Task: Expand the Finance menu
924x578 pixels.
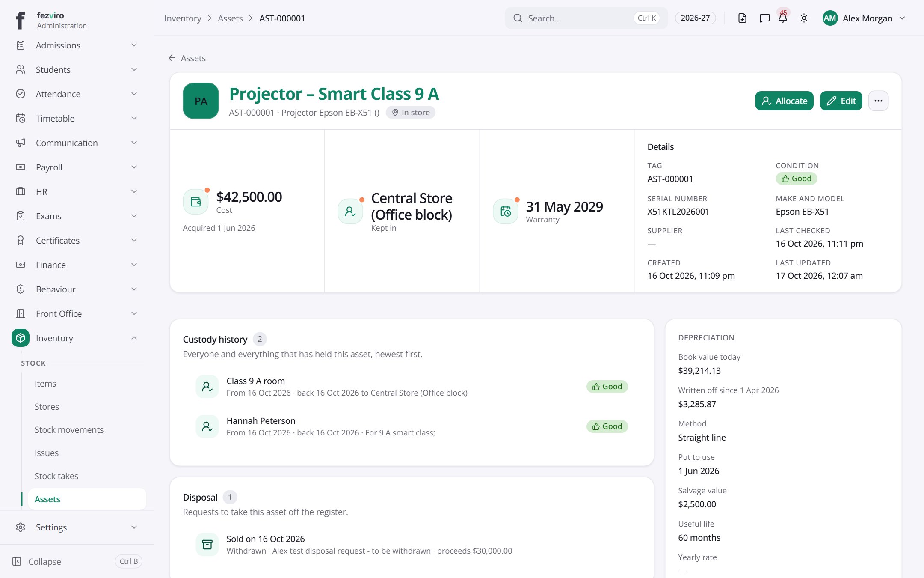Action: [77, 265]
